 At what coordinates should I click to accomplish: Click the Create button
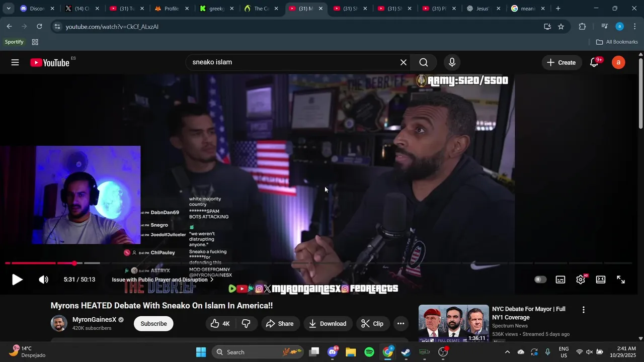click(561, 62)
